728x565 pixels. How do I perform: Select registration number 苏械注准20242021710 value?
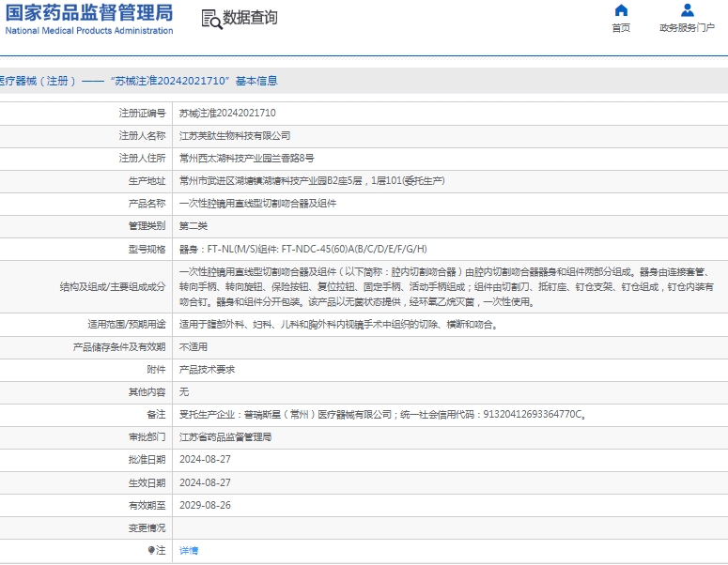227,114
